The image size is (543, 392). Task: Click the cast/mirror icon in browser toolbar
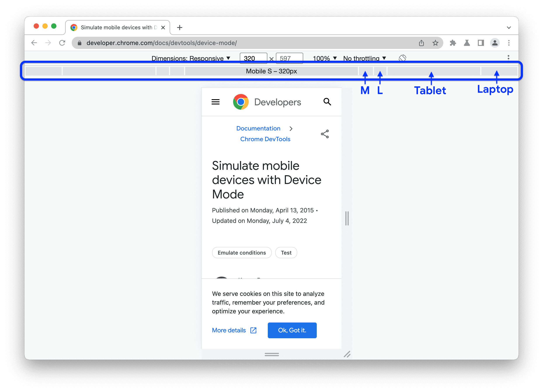(x=481, y=42)
